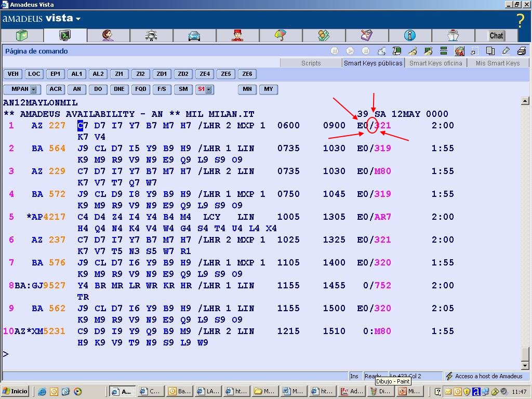The width and height of the screenshot is (532, 399).
Task: Click the single broom clear screen icon
Action: tap(413, 51)
